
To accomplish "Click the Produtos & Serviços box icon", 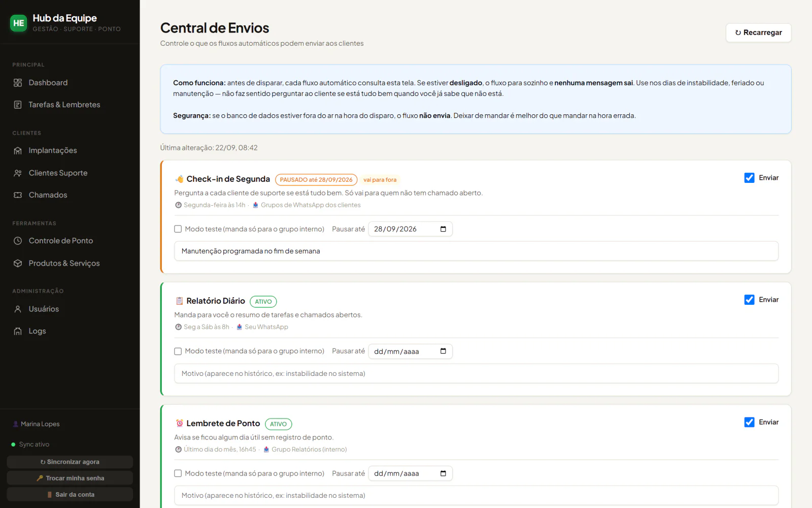I will pyautogui.click(x=18, y=263).
